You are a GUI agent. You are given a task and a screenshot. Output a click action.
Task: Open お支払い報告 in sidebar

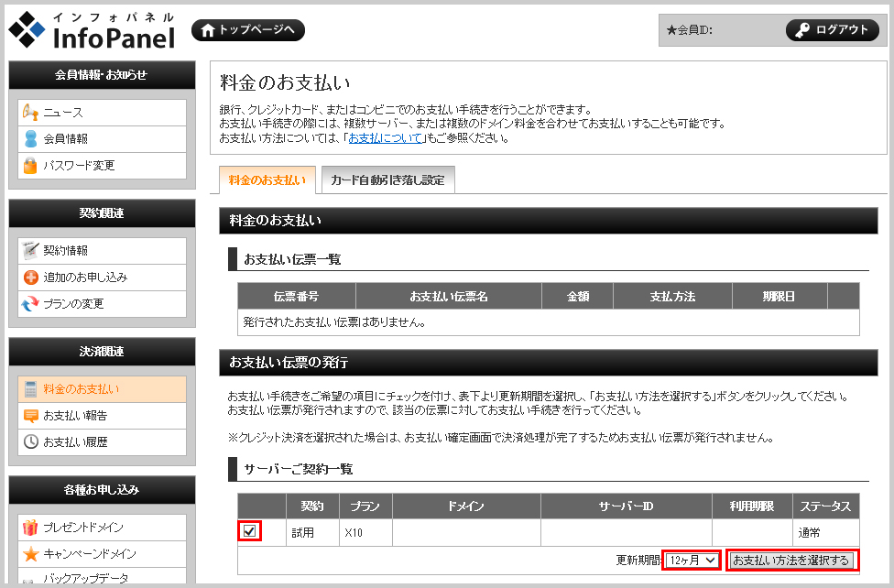(75, 415)
